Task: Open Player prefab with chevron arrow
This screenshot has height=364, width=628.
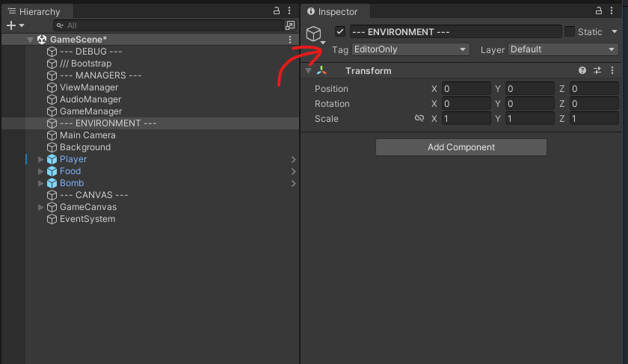Action: point(293,159)
